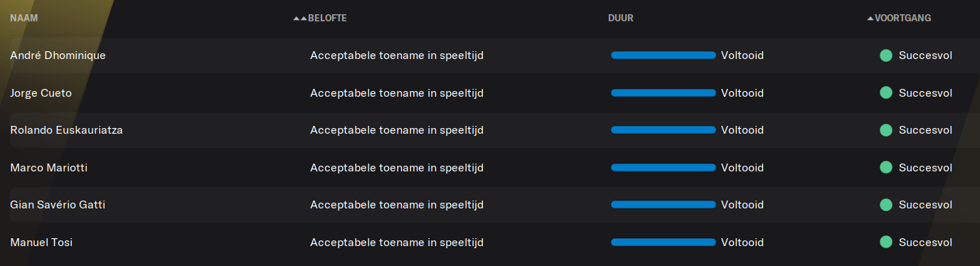Open player André Dhominique
This screenshot has height=266, width=980.
pyautogui.click(x=58, y=55)
